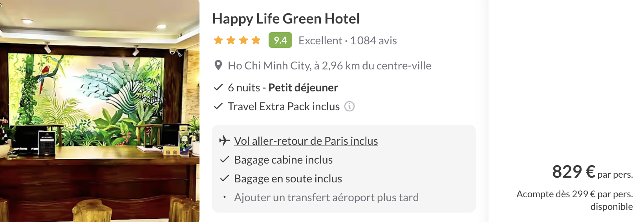Image resolution: width=644 pixels, height=222 pixels.
Task: Open the hotel reception photo
Action: [100, 111]
